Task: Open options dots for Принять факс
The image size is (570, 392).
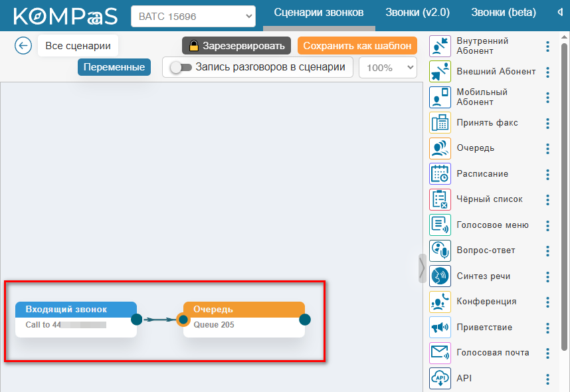Action: coord(547,124)
